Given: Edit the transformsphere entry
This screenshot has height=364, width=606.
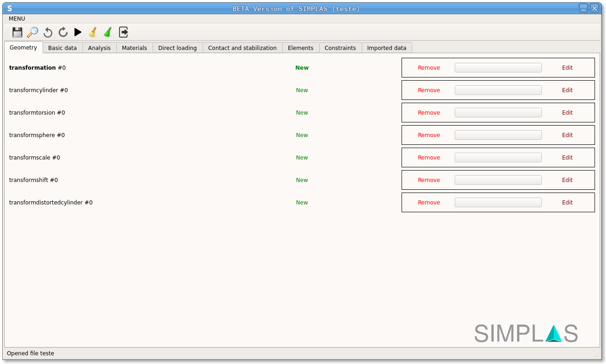Looking at the screenshot, I should tap(567, 135).
